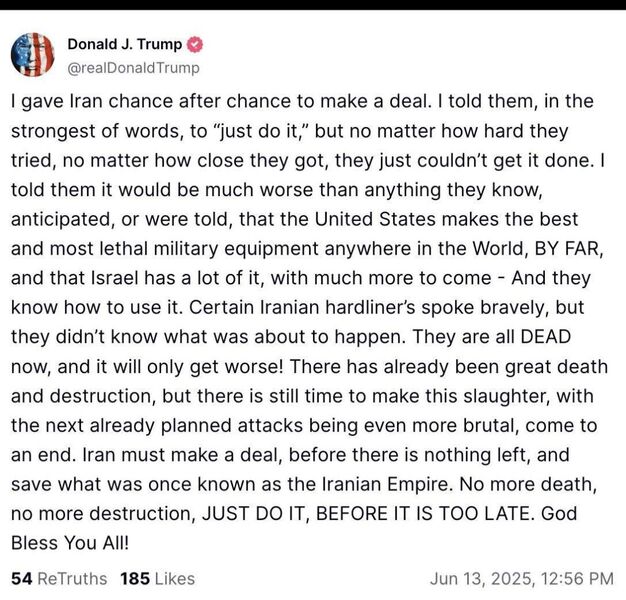626x600 pixels.
Task: Click the capitalized word "DEAD"
Action: click(546, 337)
